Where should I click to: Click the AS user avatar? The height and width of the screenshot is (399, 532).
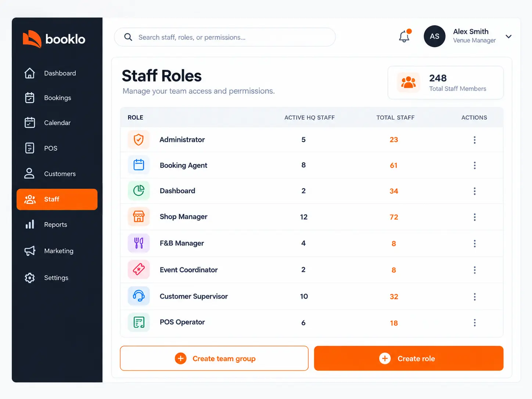(435, 36)
